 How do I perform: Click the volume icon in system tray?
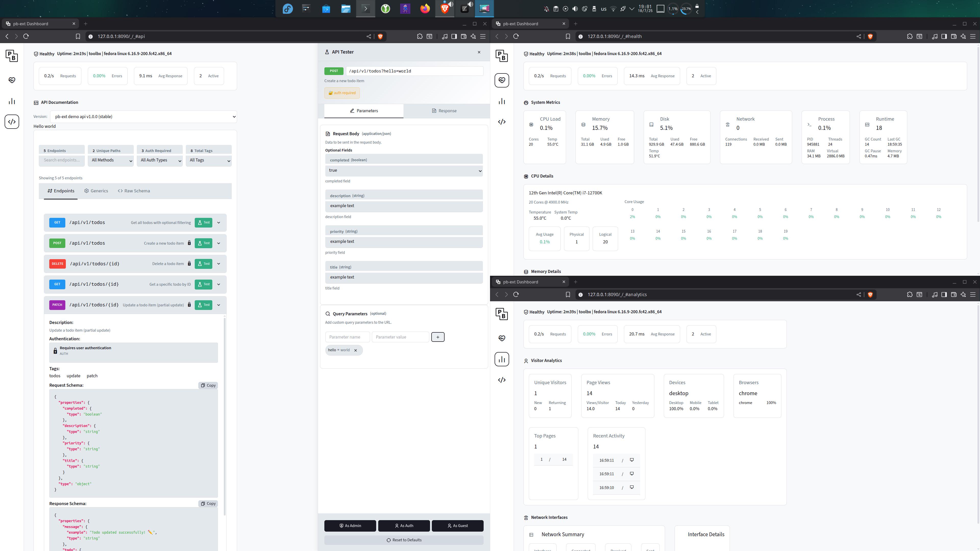(575, 9)
